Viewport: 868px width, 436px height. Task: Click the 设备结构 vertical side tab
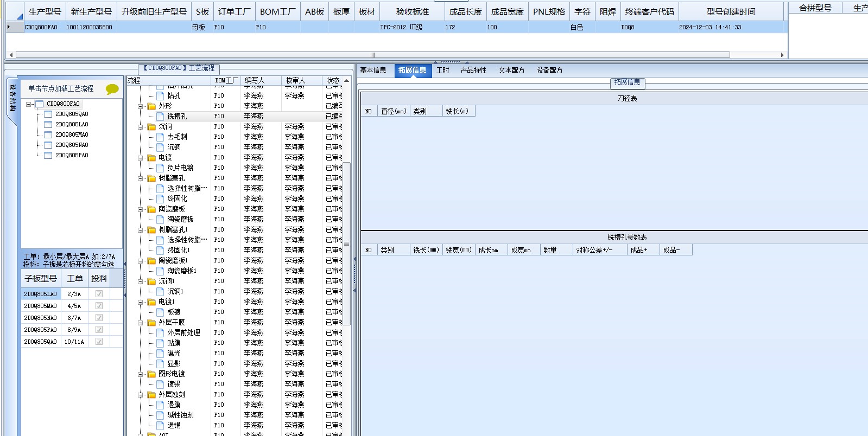(x=12, y=98)
